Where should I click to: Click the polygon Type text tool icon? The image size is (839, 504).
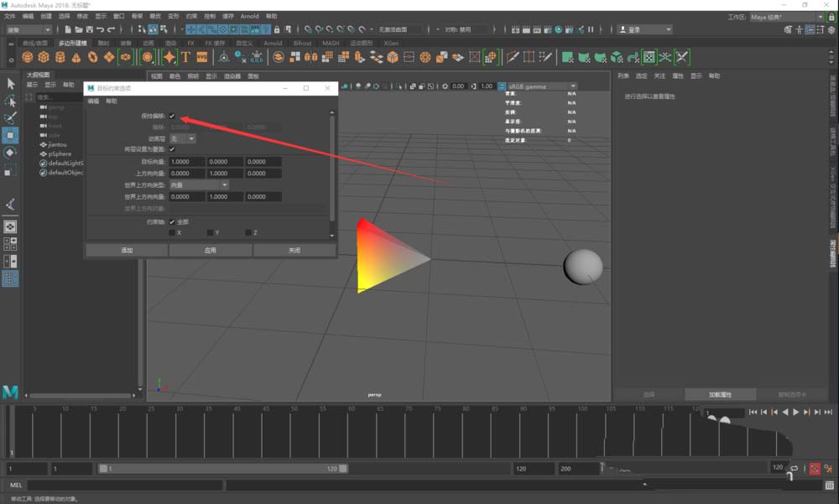(x=185, y=57)
